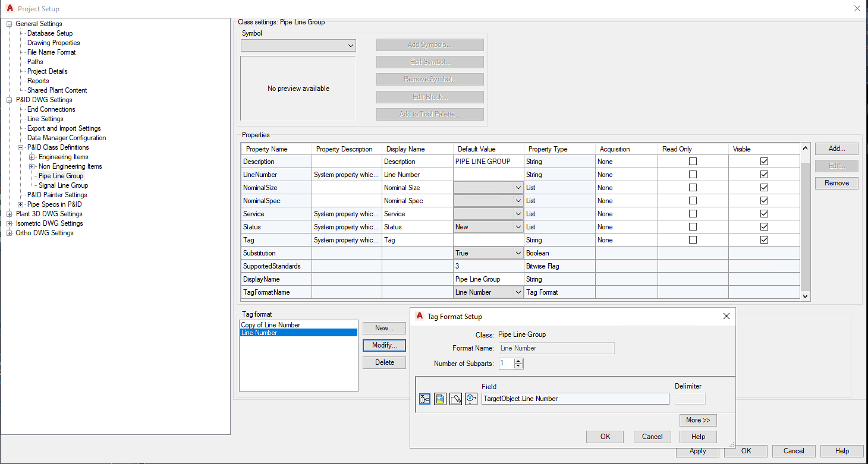This screenshot has width=868, height=464.
Task: Increase Number of Subparts with the up arrow
Action: 518,360
